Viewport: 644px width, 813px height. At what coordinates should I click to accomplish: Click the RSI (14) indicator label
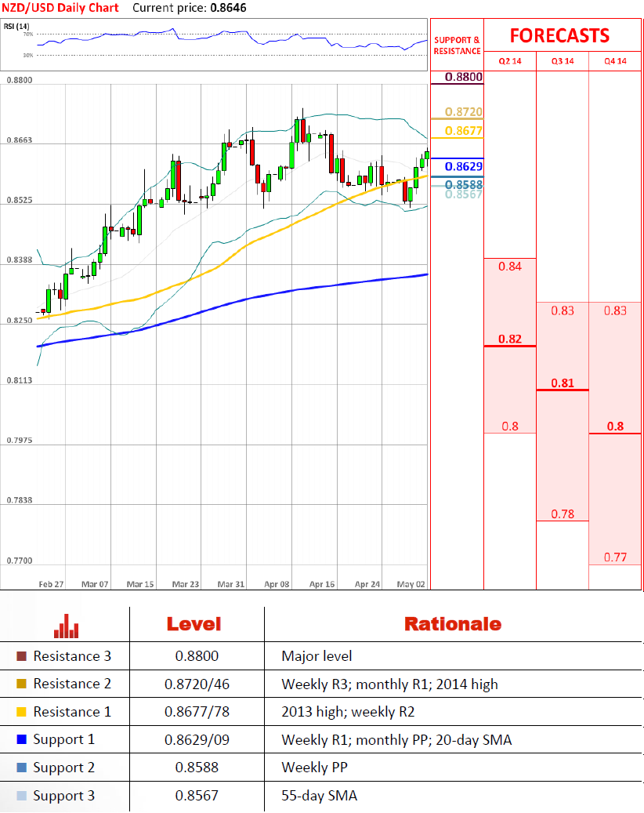16,26
